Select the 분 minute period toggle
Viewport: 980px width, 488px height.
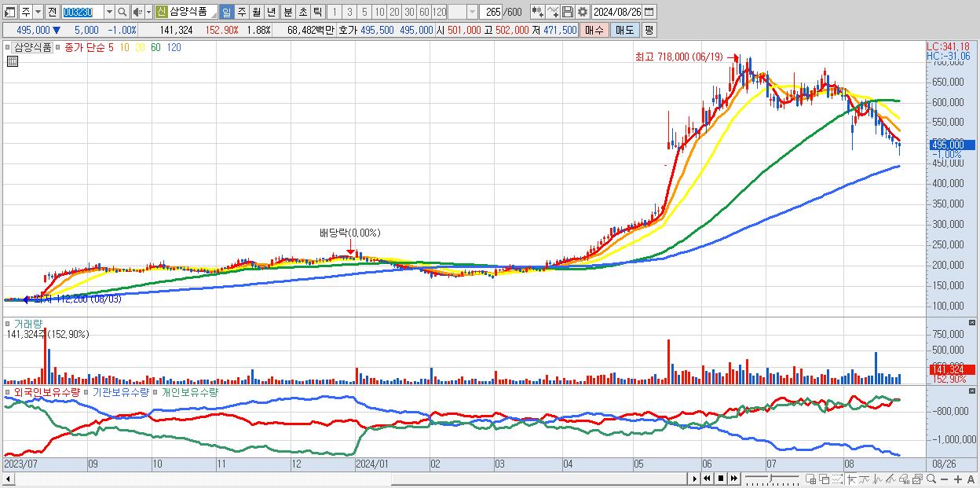click(x=287, y=12)
